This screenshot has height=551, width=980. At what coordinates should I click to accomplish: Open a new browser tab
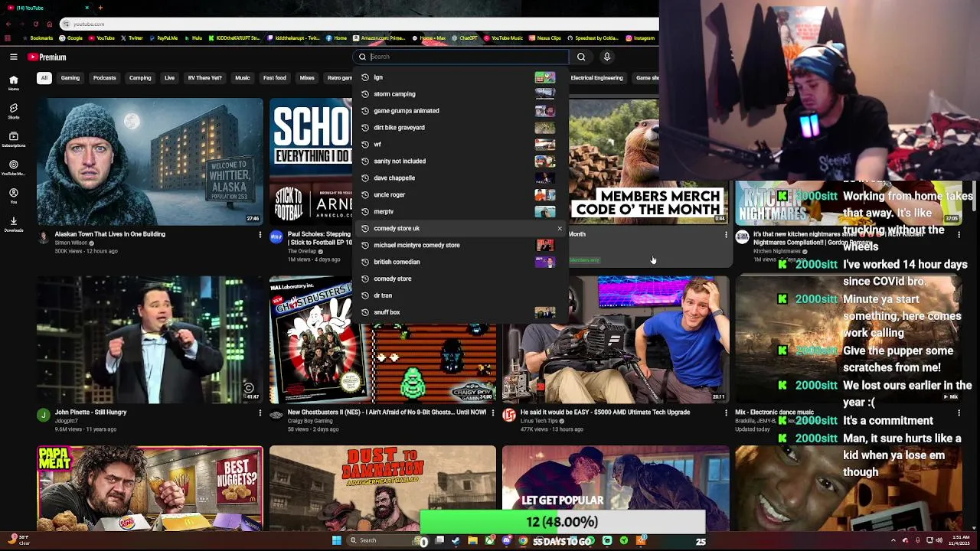pos(100,8)
